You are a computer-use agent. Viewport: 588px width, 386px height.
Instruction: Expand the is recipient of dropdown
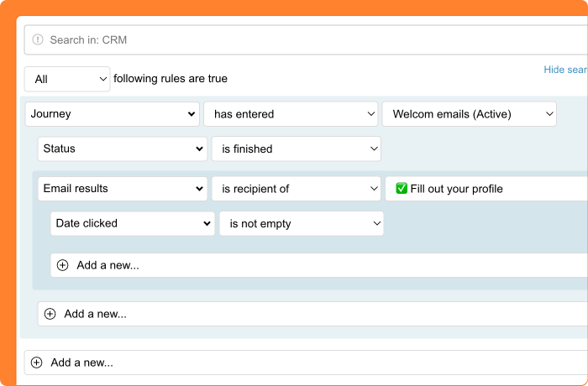click(x=296, y=189)
